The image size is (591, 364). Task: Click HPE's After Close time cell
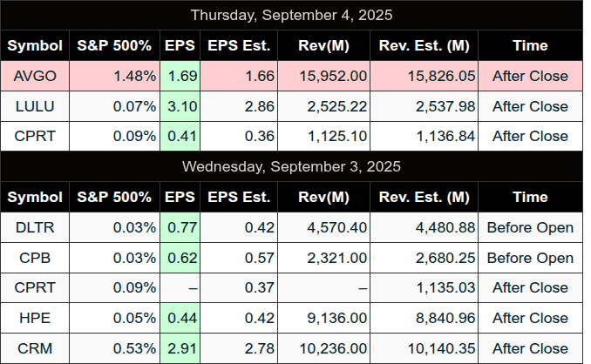[x=530, y=319]
